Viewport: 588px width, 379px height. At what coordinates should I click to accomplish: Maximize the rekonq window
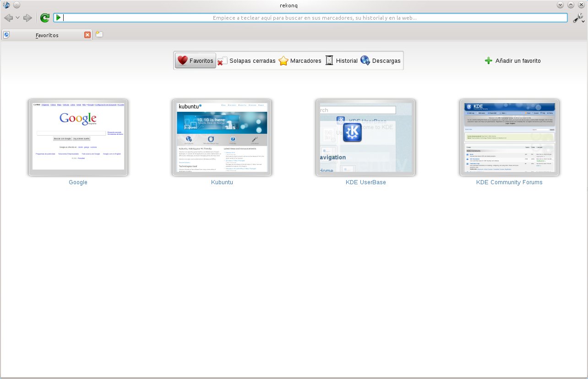pyautogui.click(x=571, y=5)
